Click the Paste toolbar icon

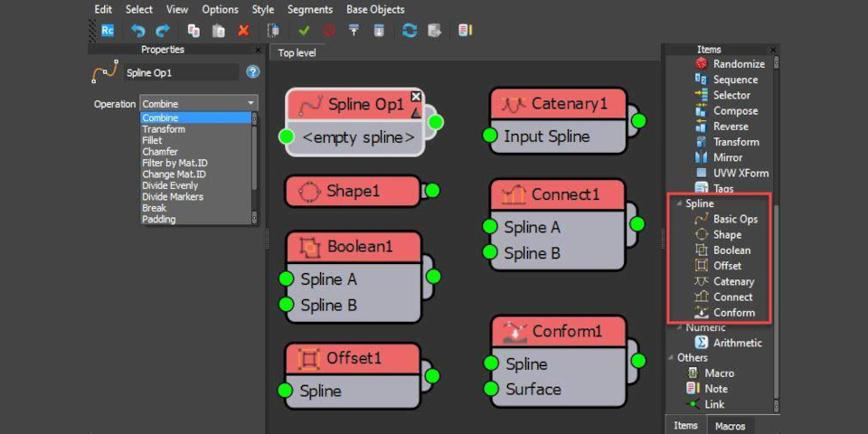219,31
